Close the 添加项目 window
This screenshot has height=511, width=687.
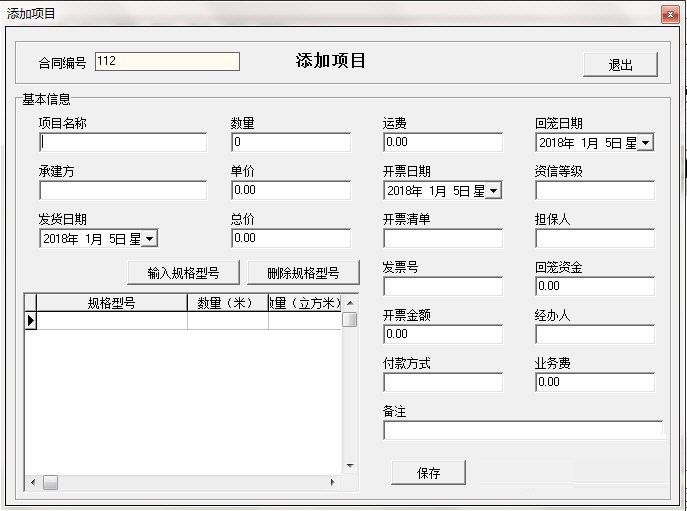(x=670, y=14)
